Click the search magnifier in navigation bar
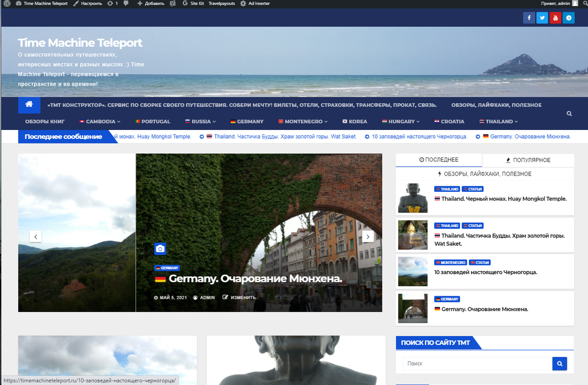The height and width of the screenshot is (385, 588). (x=569, y=113)
